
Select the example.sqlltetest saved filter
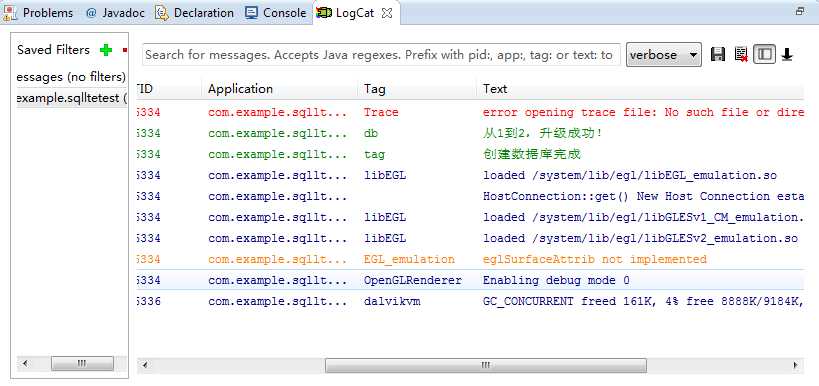click(72, 98)
